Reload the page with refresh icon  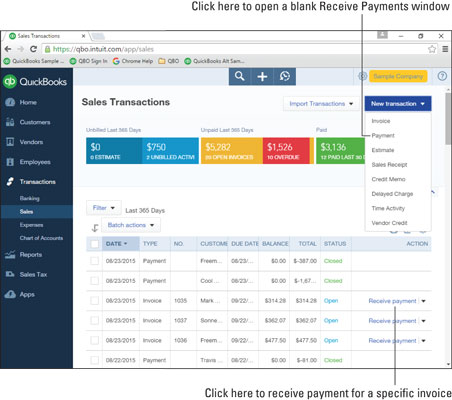(33, 49)
